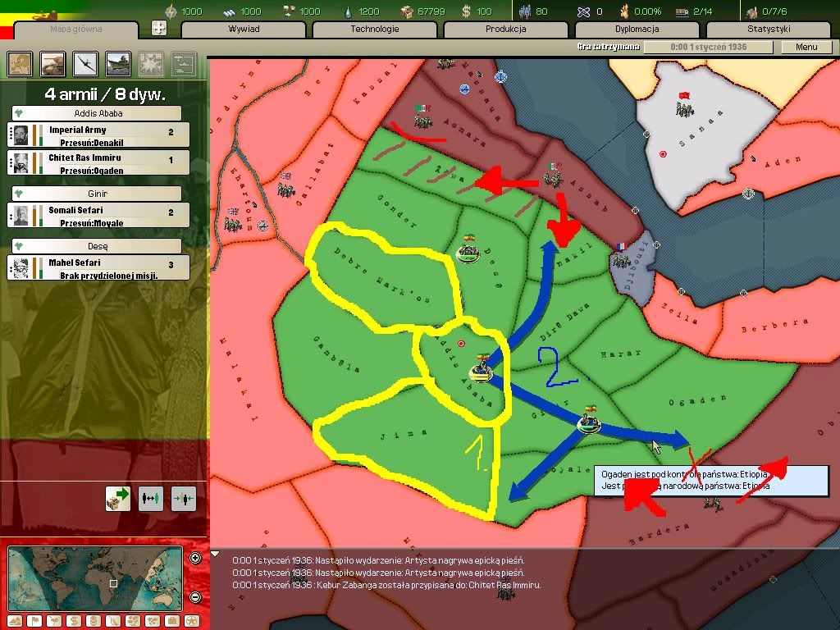The height and width of the screenshot is (630, 840).
Task: Click the greyed-out combined forces icon
Action: point(184,64)
